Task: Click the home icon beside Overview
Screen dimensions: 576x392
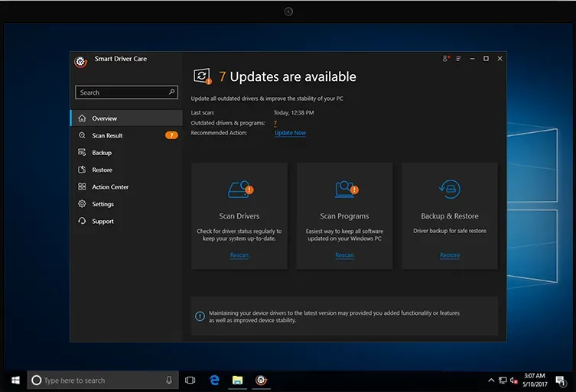Action: coord(82,118)
